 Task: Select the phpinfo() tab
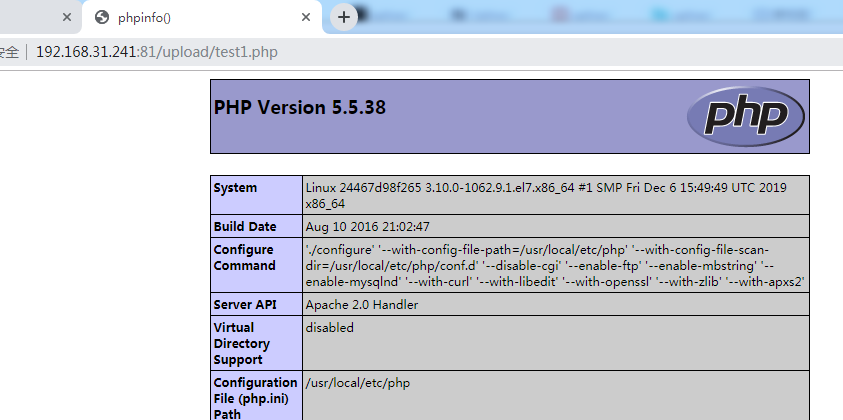(x=202, y=17)
